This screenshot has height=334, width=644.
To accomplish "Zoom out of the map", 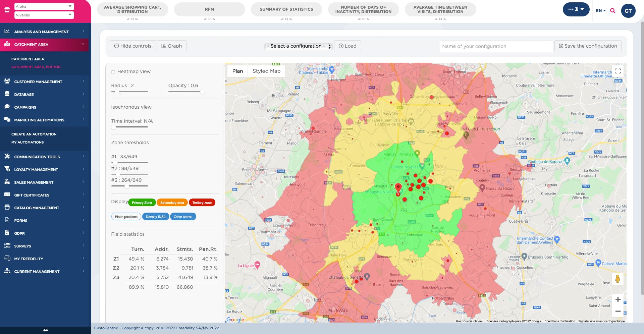I will [x=618, y=311].
